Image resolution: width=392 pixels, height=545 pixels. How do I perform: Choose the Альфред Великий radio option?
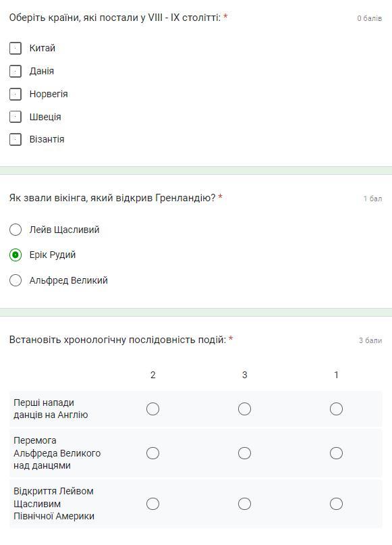16,280
